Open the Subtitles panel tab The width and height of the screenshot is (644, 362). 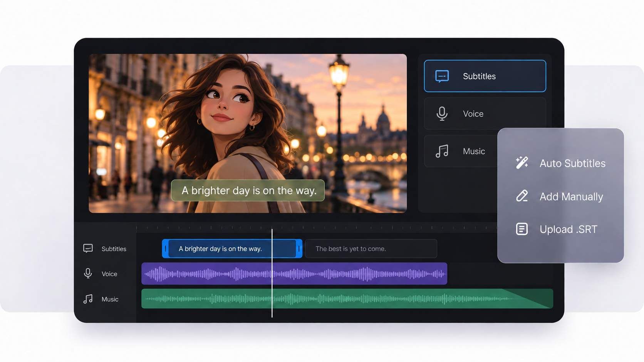point(485,76)
